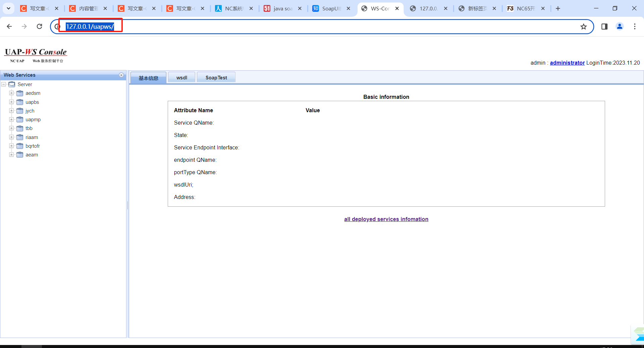Select the aeam tree item

pyautogui.click(x=32, y=155)
